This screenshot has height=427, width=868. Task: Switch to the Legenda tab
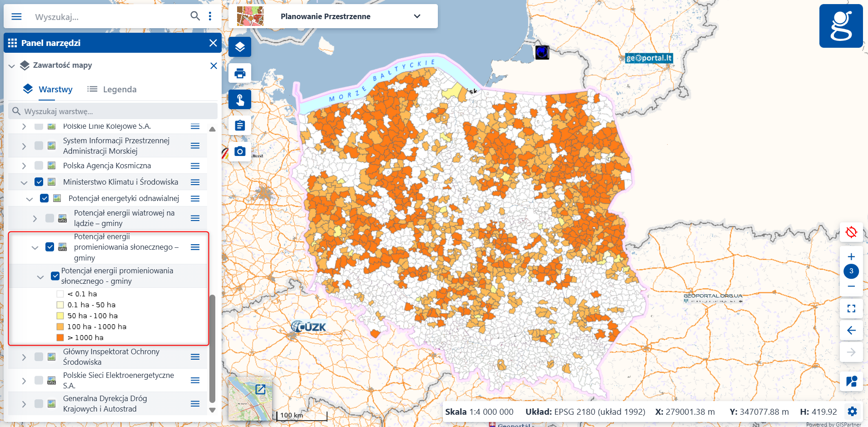point(112,89)
